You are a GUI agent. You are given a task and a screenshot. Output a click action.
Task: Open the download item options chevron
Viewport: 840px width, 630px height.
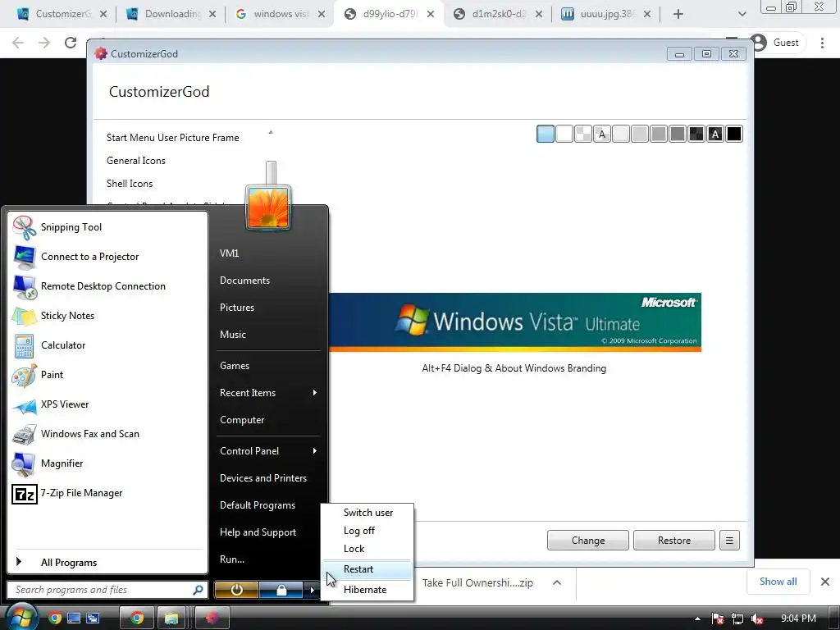click(x=557, y=582)
